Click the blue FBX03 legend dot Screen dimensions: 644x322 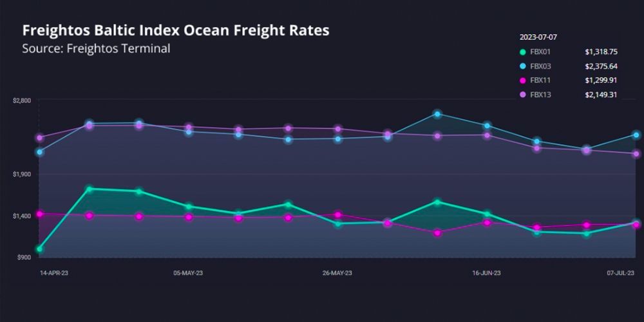click(522, 66)
